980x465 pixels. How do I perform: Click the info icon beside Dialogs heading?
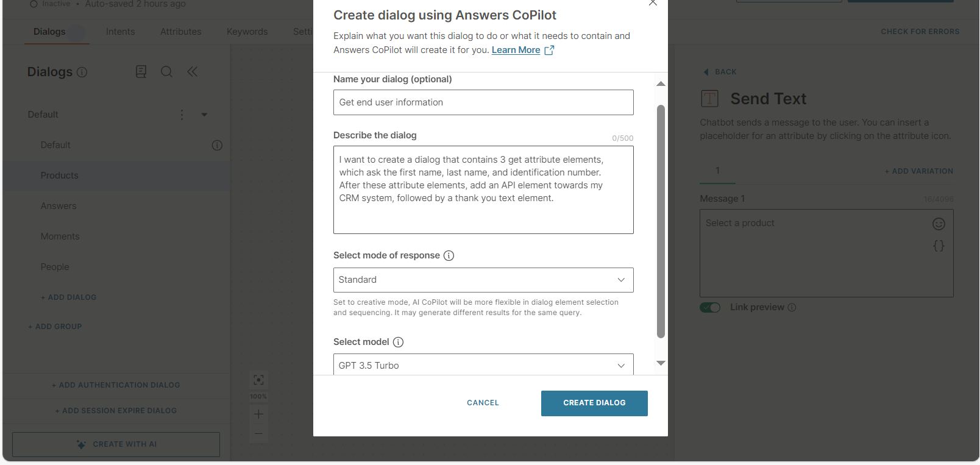[82, 72]
